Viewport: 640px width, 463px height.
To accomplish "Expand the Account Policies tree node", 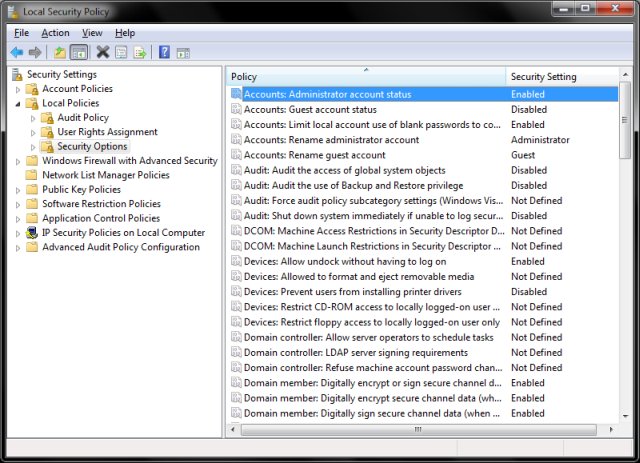I will [17, 89].
